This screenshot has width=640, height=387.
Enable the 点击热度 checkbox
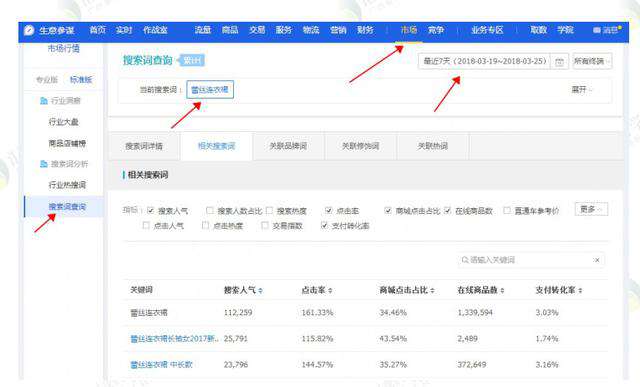(x=205, y=225)
